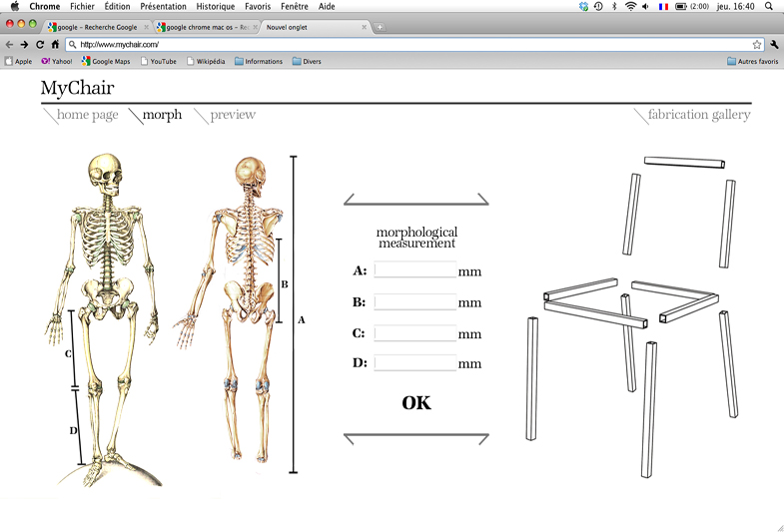Open the Wi-Fi status menu
Image resolution: width=784 pixels, height=532 pixels.
point(631,6)
